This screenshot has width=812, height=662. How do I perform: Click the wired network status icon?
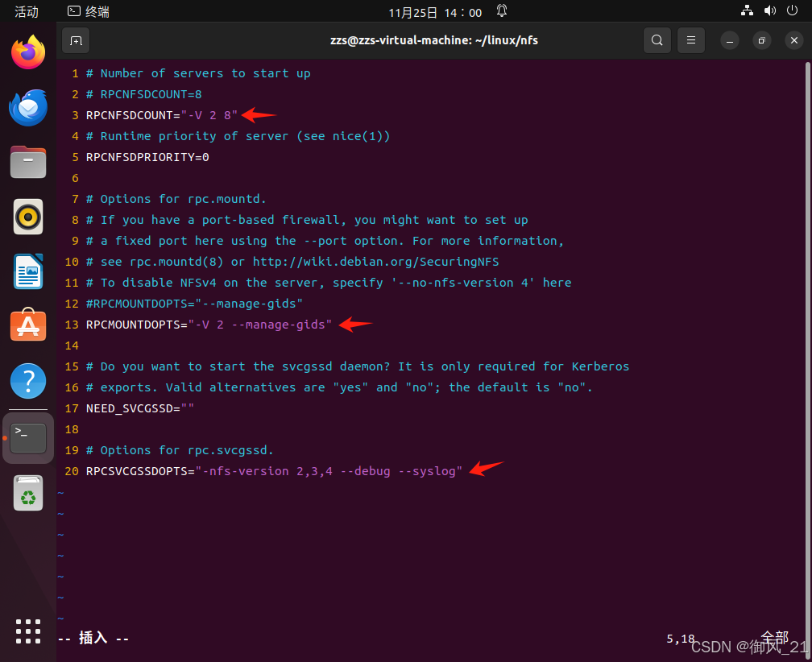(x=747, y=10)
